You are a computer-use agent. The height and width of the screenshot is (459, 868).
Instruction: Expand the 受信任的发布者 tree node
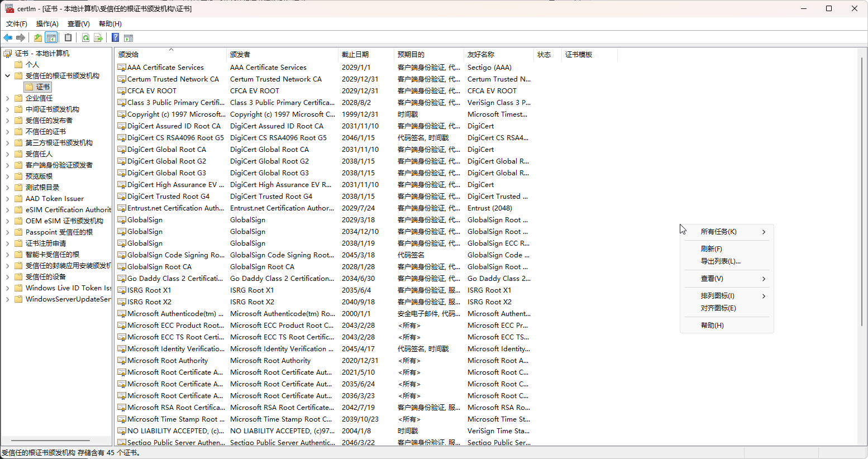8,121
